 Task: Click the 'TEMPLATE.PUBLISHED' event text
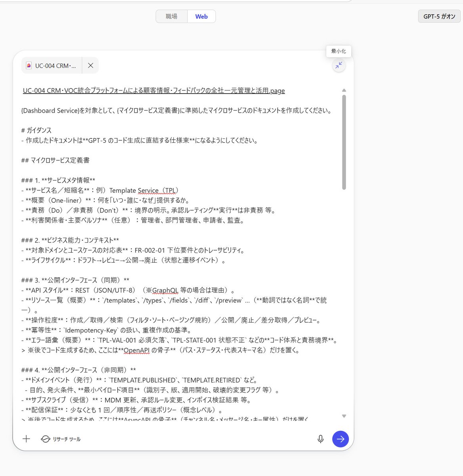(143, 380)
